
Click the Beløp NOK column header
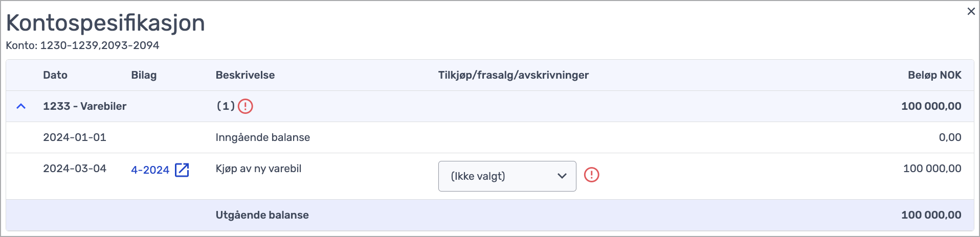(934, 75)
